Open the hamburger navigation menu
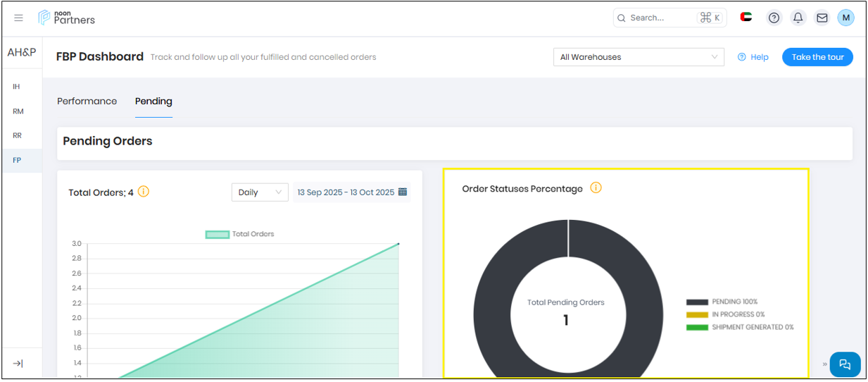This screenshot has height=382, width=868. pos(19,18)
